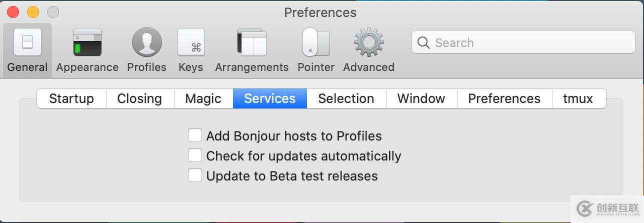Go to the Selection tab

[346, 98]
